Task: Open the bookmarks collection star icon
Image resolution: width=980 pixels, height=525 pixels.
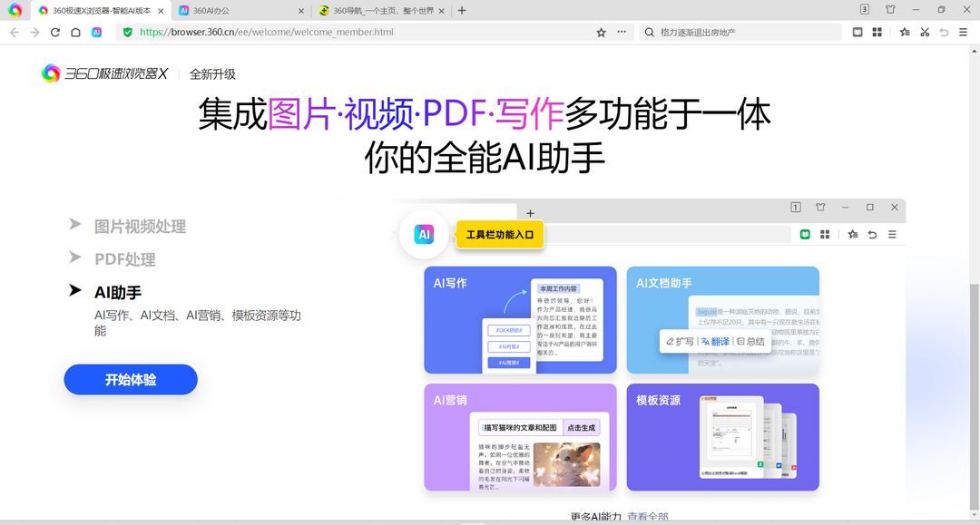Action: [905, 32]
